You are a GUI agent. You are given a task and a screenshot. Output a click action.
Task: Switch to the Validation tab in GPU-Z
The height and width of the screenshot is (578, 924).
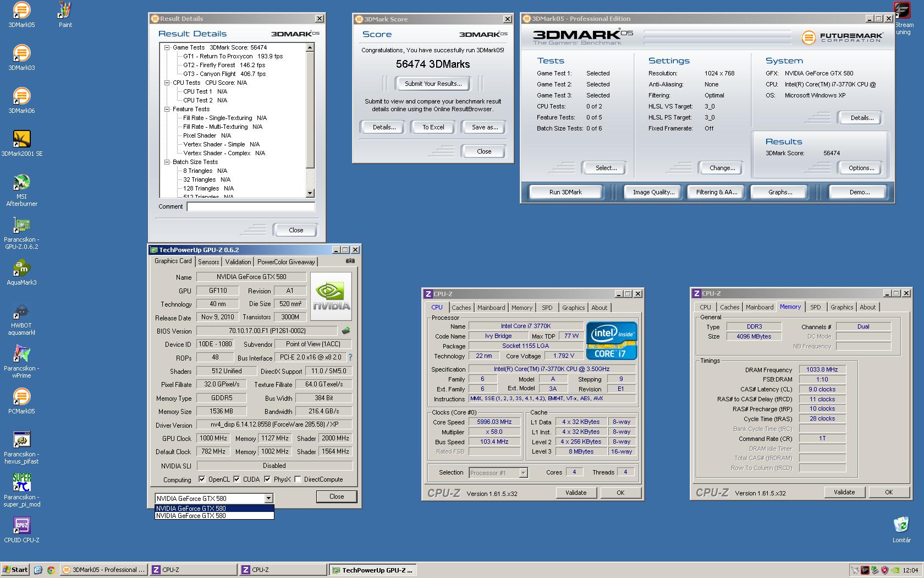point(238,262)
